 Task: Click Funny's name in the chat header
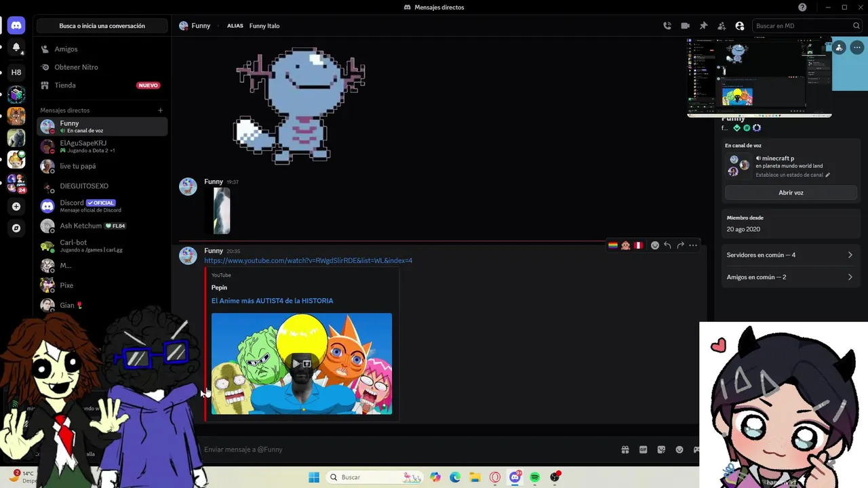pyautogui.click(x=201, y=26)
